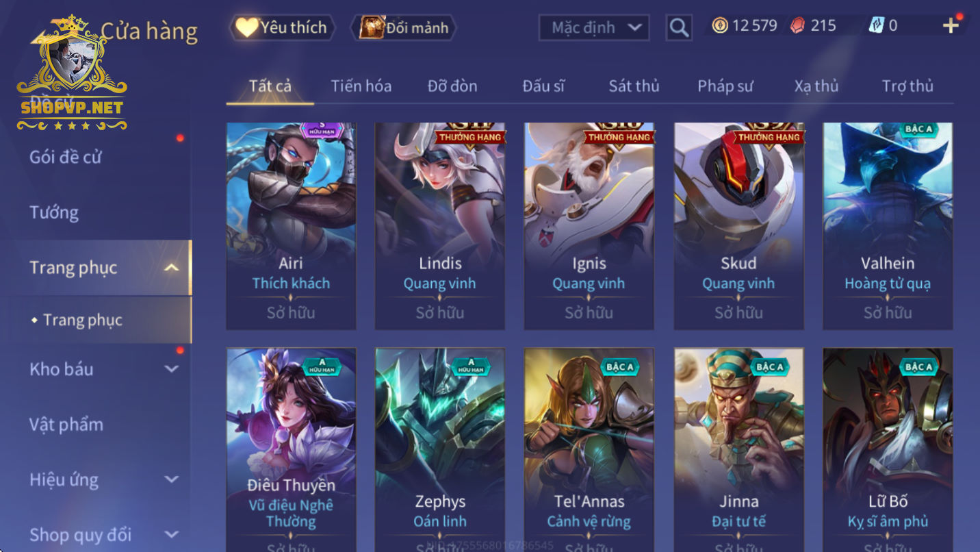980x552 pixels.
Task: Click the magnifying glass search icon
Action: (678, 27)
